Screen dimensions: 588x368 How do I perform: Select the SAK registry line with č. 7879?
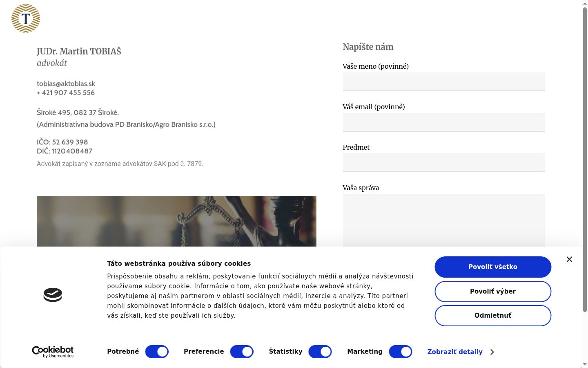point(120,164)
